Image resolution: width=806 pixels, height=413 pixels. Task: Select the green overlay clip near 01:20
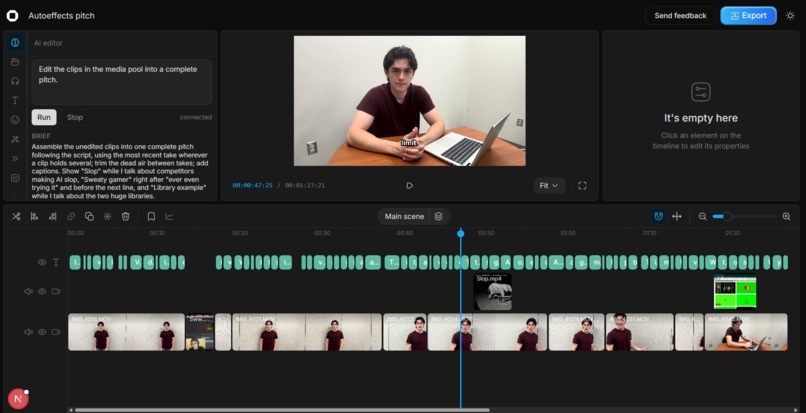click(735, 292)
